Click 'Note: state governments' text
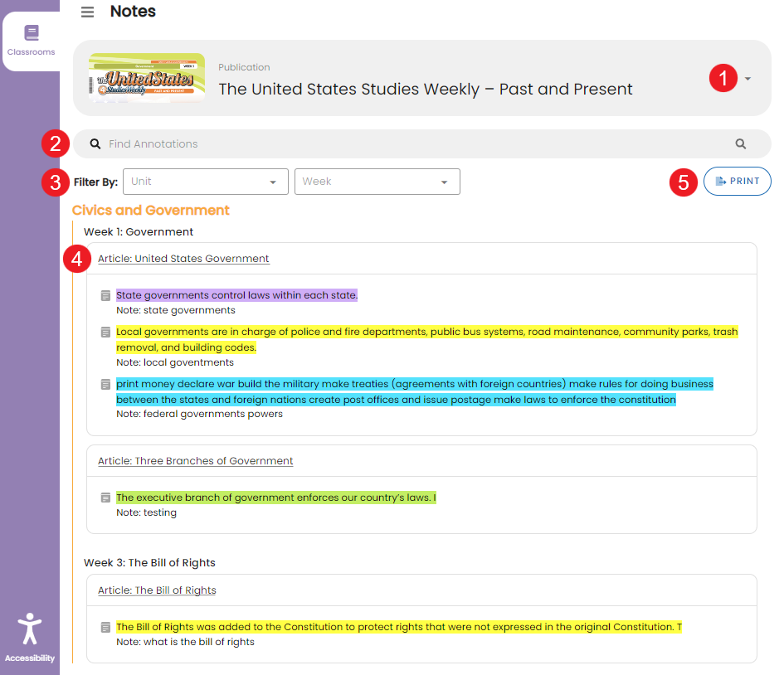The image size is (784, 675). click(176, 310)
